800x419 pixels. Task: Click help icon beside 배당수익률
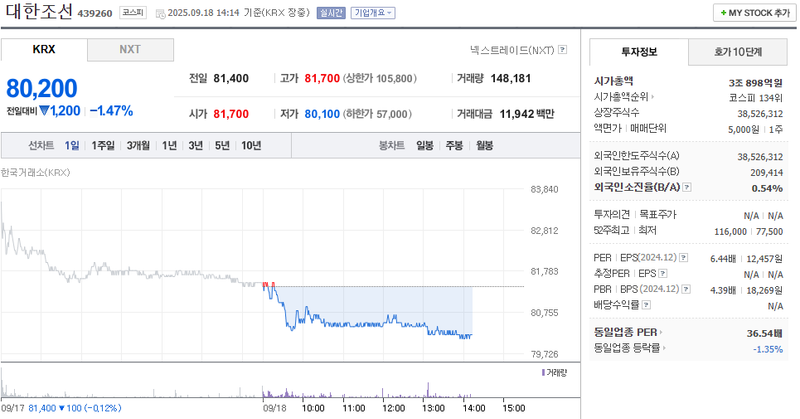point(646,305)
